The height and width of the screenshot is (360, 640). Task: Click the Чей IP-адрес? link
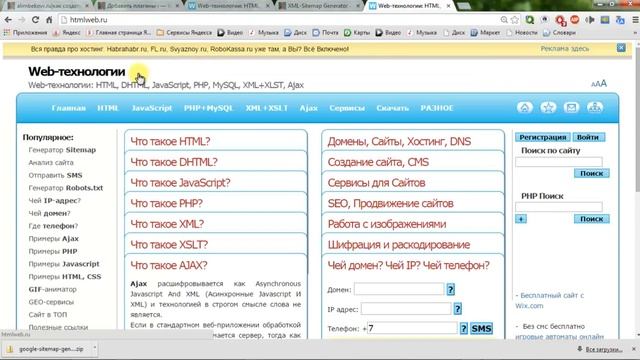click(55, 200)
